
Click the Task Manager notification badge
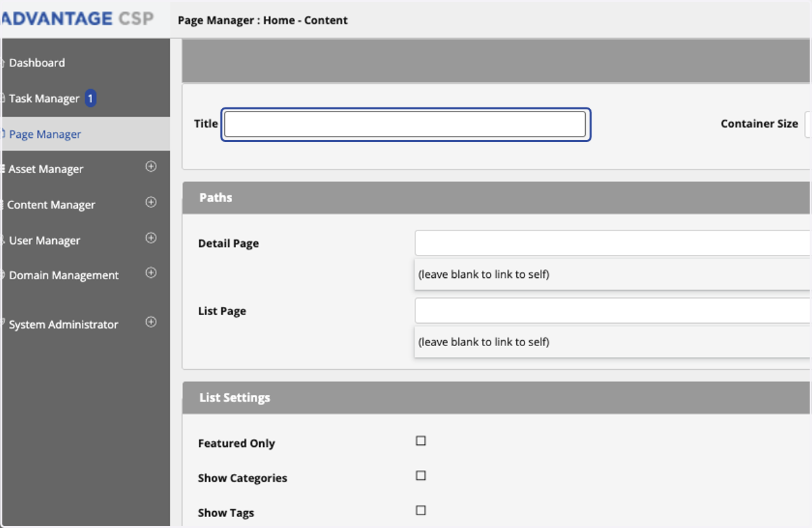click(x=91, y=99)
